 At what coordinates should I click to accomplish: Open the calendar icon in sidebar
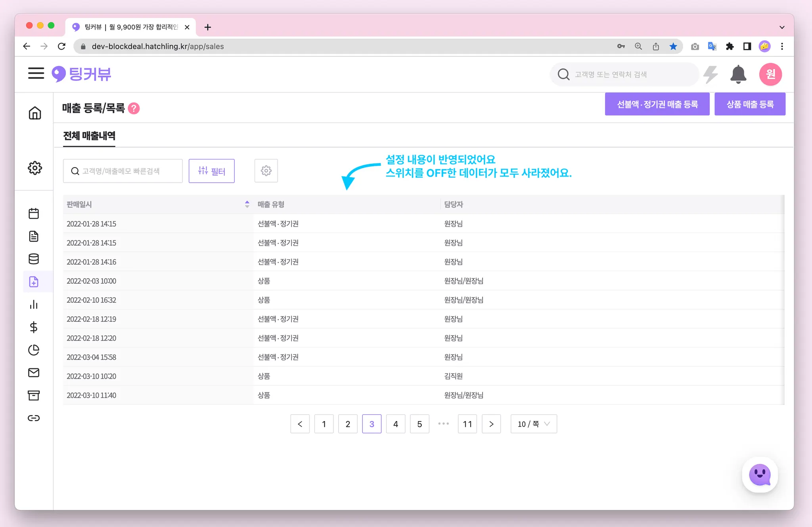34,213
